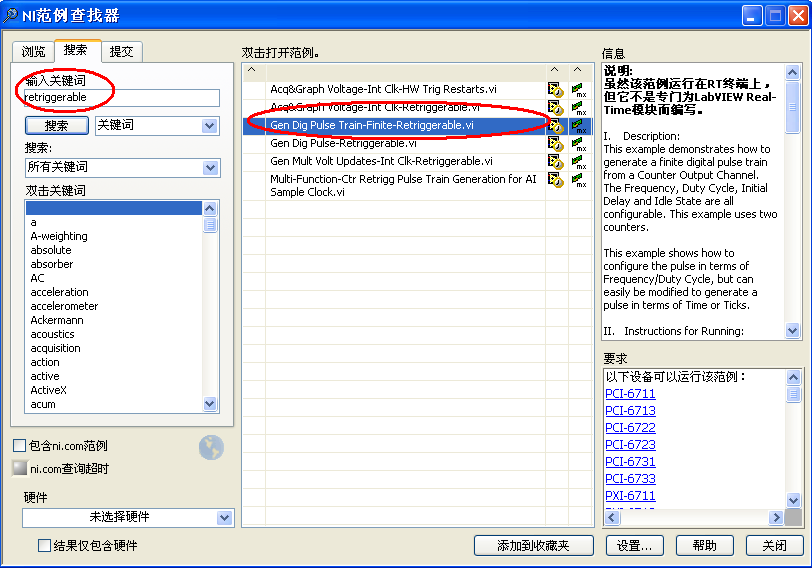The image size is (812, 568).
Task: Sort by the VI icon column header arrow
Action: tap(555, 69)
